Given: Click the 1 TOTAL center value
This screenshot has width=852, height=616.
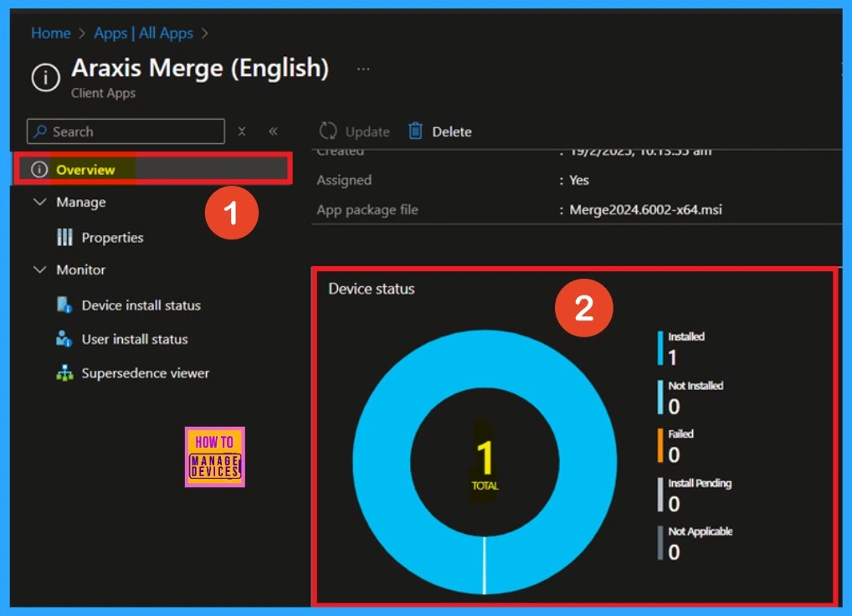Looking at the screenshot, I should (485, 464).
